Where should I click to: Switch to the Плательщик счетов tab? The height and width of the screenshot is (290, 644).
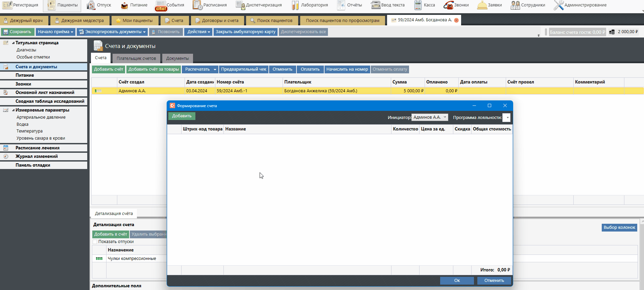[x=136, y=58]
